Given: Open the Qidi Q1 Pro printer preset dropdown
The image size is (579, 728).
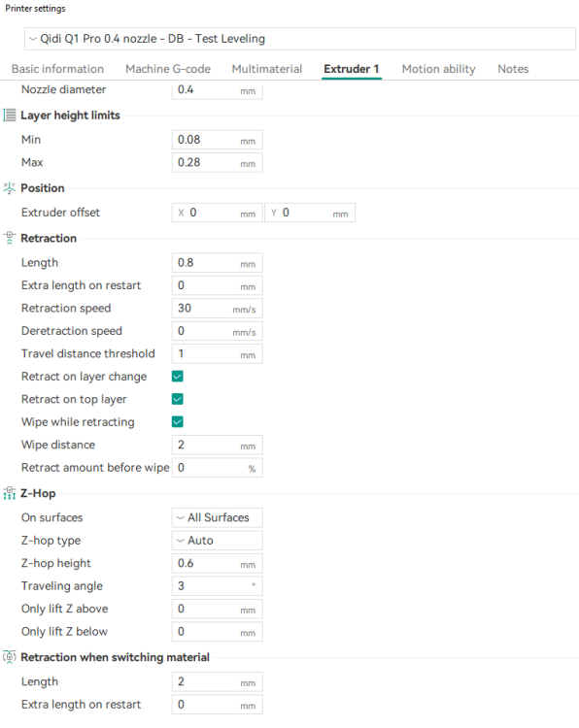Looking at the screenshot, I should click(x=300, y=39).
